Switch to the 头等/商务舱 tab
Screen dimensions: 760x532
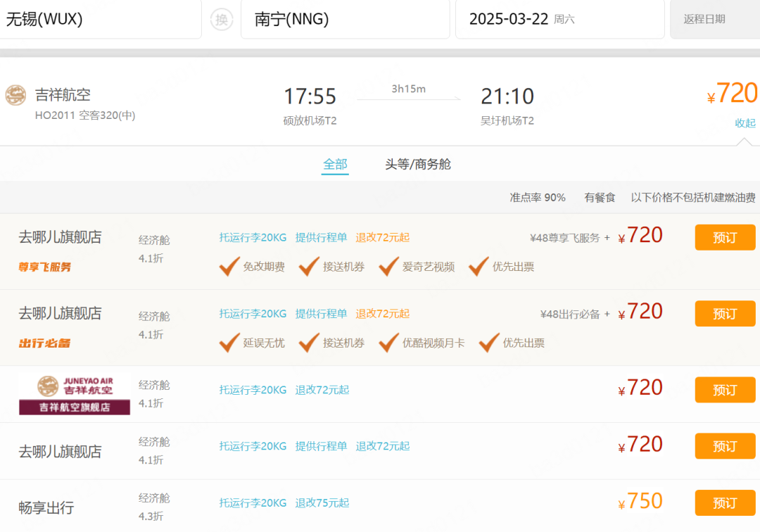coord(418,165)
